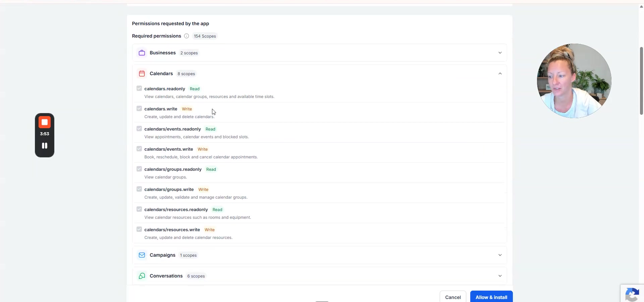Click the 2 scopes badge next to Businesses
Screen dimensions: 644x302
189,53
